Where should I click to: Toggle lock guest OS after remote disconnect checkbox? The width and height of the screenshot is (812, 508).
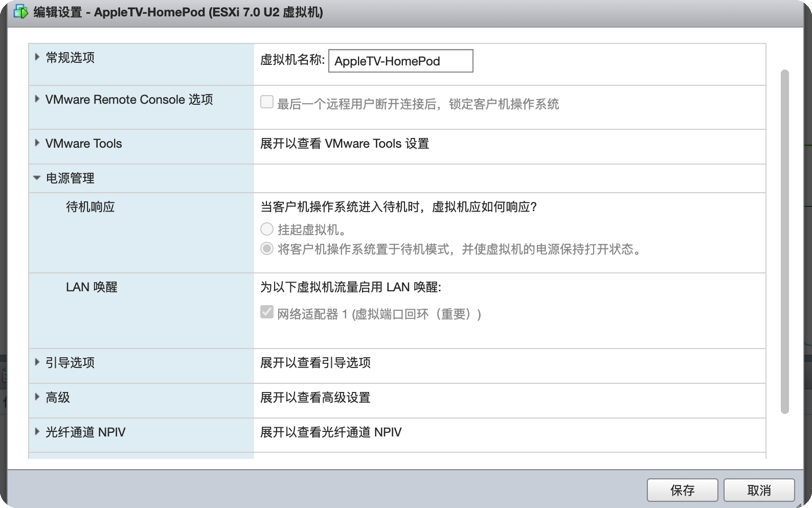click(x=267, y=102)
